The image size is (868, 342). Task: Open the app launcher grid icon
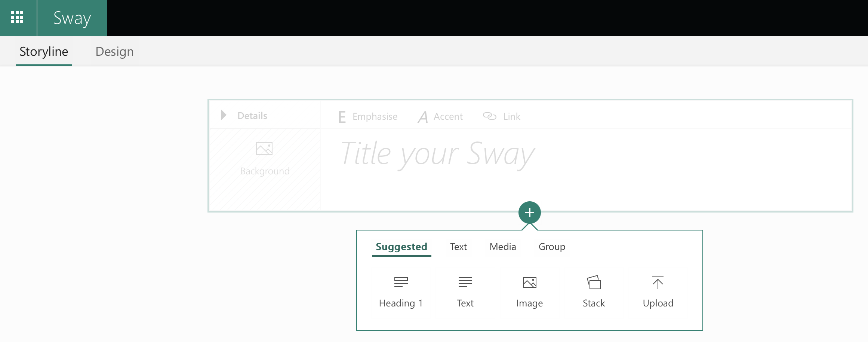pyautogui.click(x=17, y=18)
